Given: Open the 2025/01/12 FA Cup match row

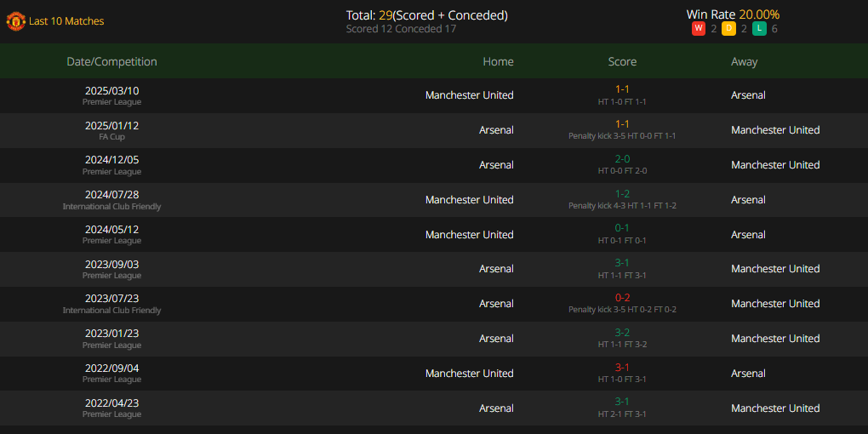Looking at the screenshot, I should tap(434, 130).
